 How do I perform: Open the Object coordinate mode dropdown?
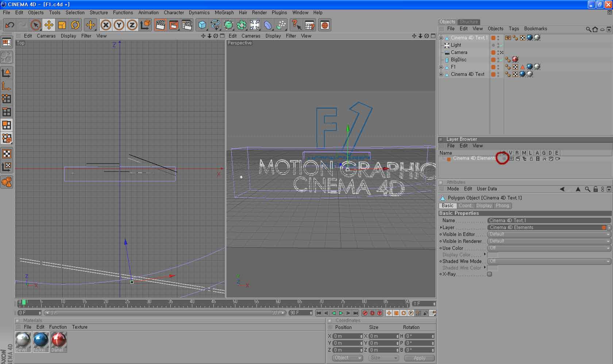pos(347,358)
